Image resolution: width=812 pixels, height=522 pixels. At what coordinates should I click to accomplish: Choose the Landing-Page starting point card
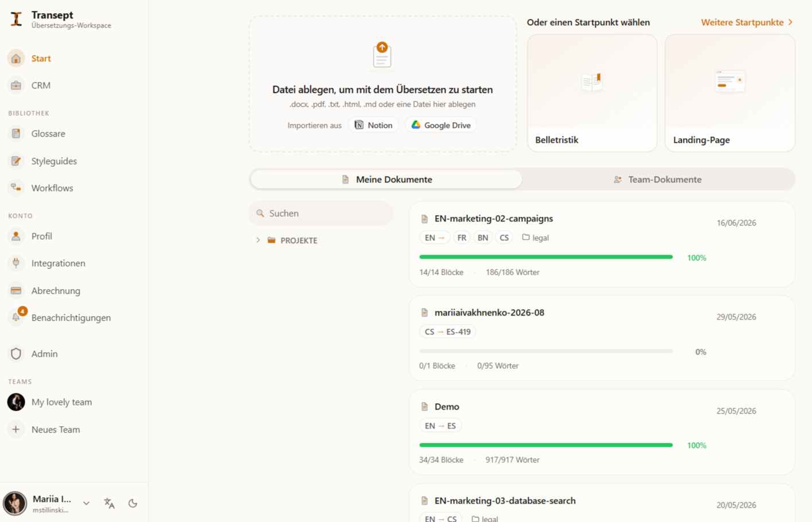point(730,93)
